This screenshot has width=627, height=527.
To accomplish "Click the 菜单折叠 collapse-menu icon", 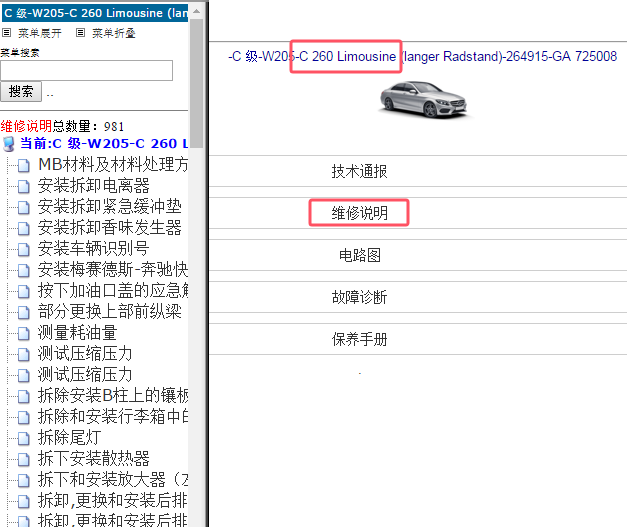I will pyautogui.click(x=80, y=32).
